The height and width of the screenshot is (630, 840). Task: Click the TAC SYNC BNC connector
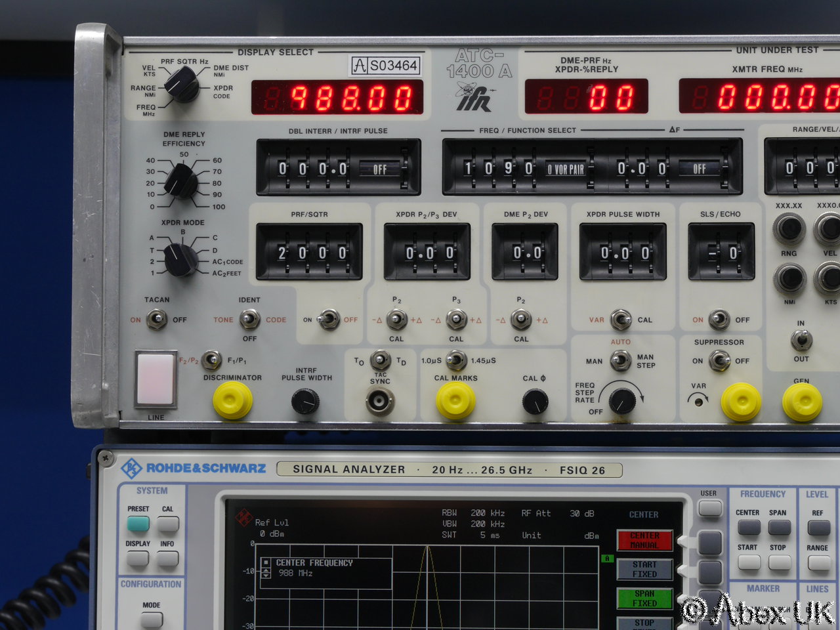(380, 401)
